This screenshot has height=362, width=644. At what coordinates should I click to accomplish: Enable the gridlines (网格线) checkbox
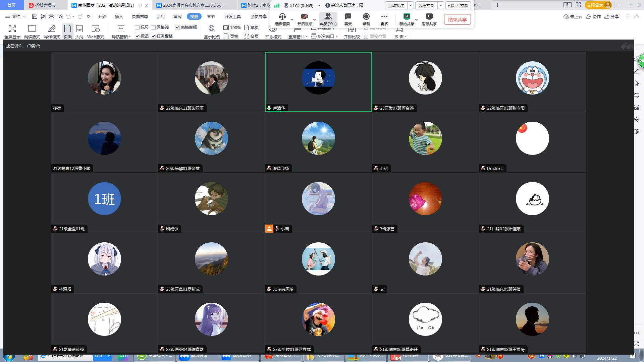click(153, 27)
